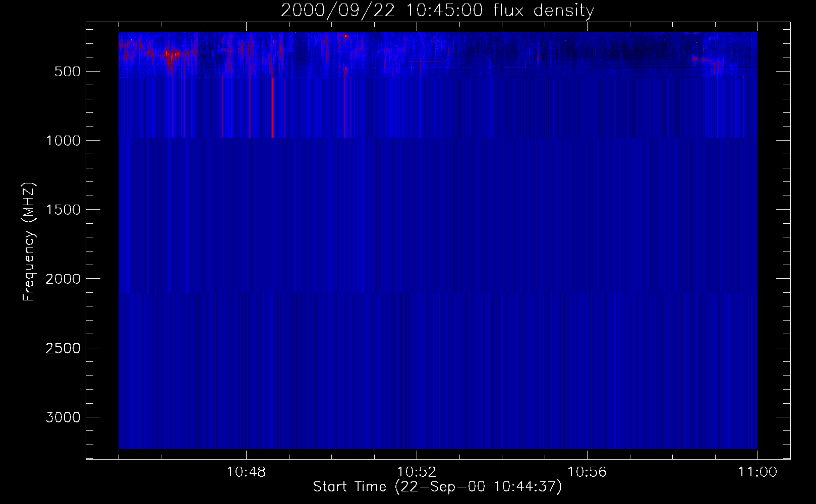Click the 'Start Time (22-Sep-00 10:44:37)' label

pyautogui.click(x=437, y=487)
